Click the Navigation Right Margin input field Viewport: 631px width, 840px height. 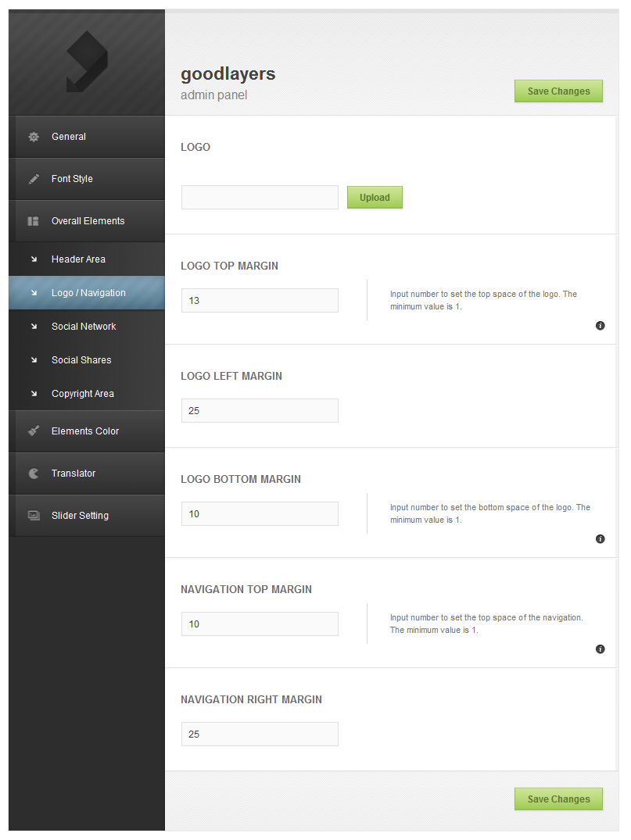[260, 734]
